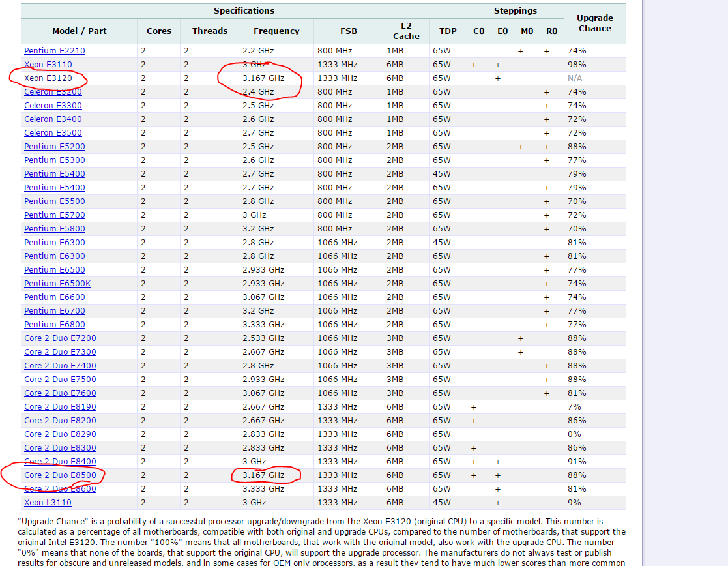
Task: Open the Xeon L3110 link
Action: [x=48, y=503]
